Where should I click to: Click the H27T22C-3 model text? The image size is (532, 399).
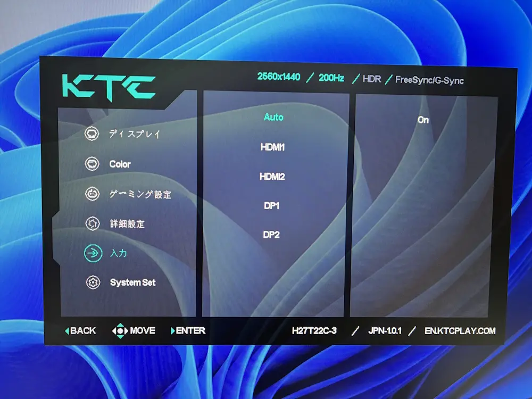[314, 331]
